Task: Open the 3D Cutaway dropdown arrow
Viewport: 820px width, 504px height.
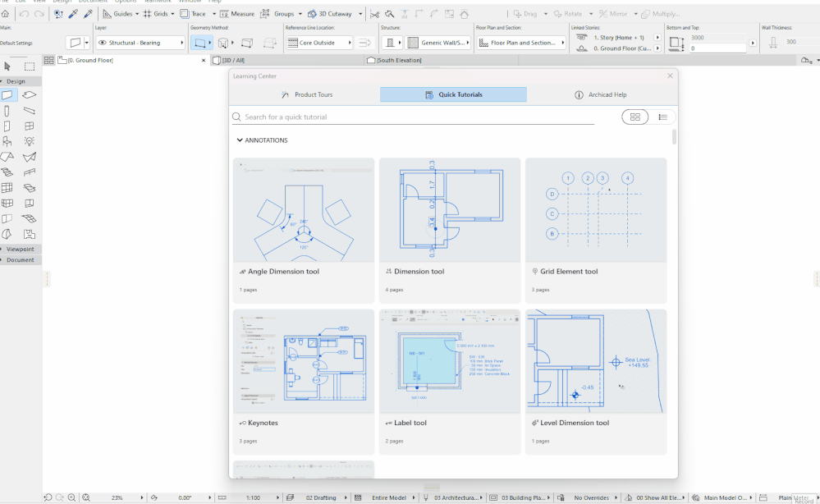Action: (360, 14)
